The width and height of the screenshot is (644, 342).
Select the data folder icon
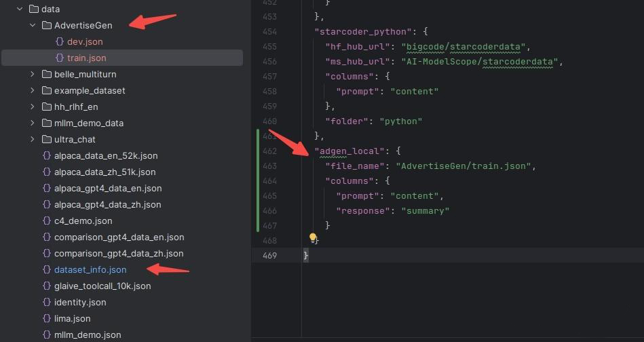coord(34,9)
